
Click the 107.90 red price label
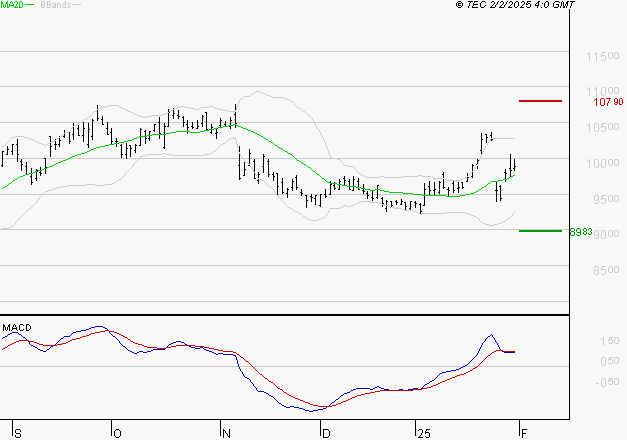pyautogui.click(x=608, y=102)
